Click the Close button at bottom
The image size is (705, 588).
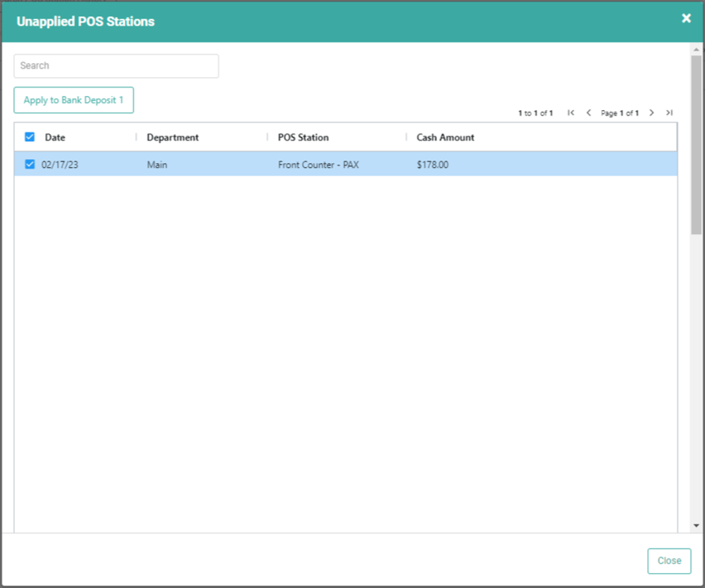coord(669,560)
